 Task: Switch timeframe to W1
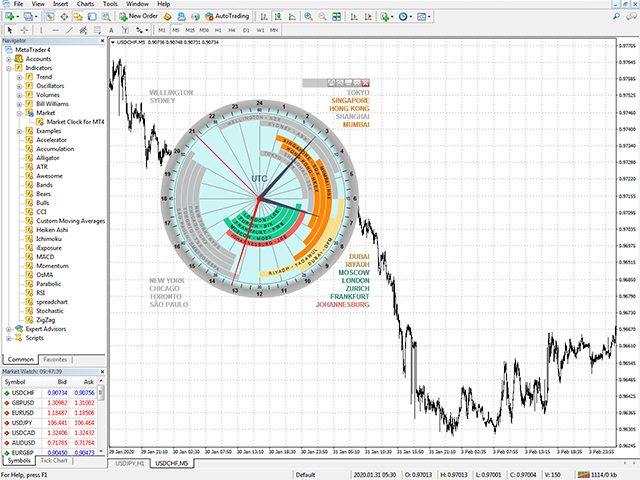tap(260, 30)
